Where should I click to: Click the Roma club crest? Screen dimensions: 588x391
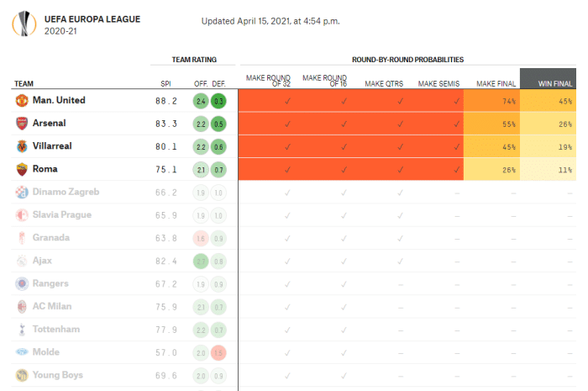click(21, 169)
